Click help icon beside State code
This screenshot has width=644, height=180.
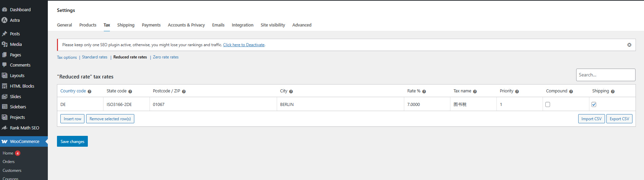coord(130,91)
